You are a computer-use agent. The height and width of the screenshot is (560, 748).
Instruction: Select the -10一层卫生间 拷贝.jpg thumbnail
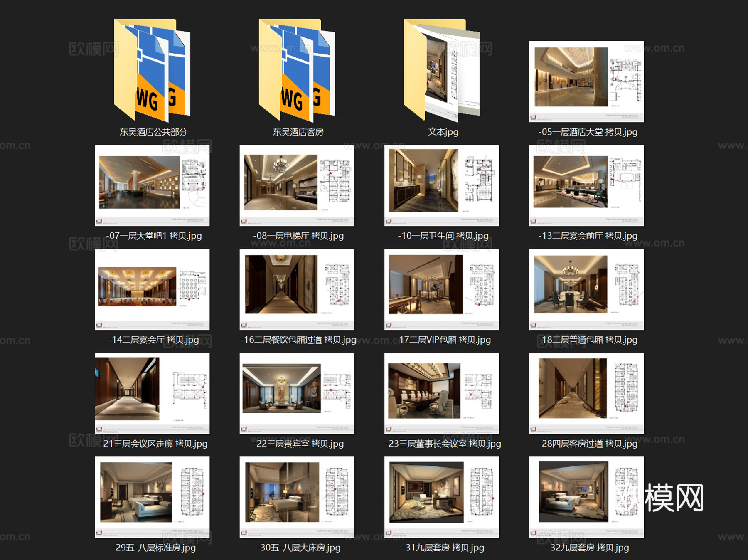[442, 185]
